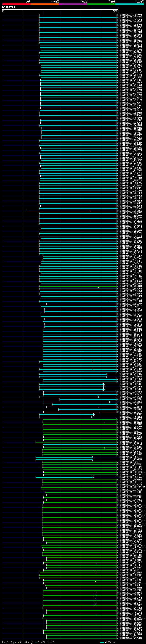The height and width of the screenshot is (644, 146).
Task: Click the cyan alignment bar for UniRef100_A5BDY8
Action: (x=64, y=457)
